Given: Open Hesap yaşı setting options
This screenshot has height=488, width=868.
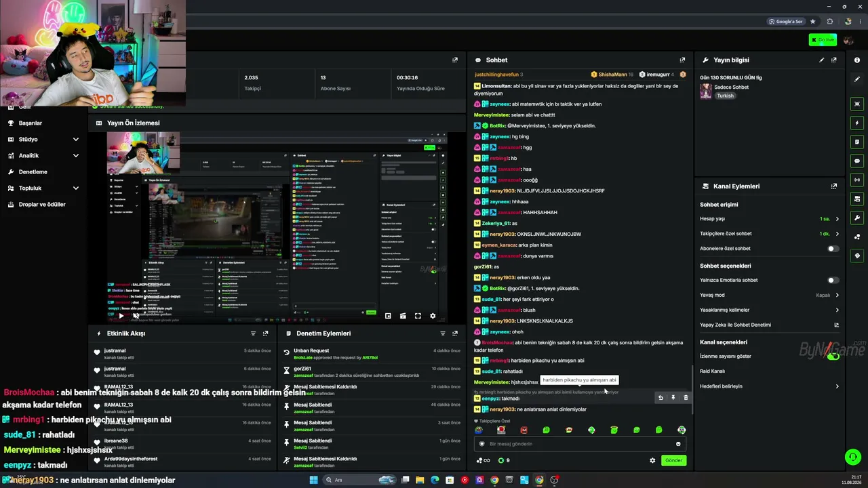Looking at the screenshot, I should [x=770, y=219].
